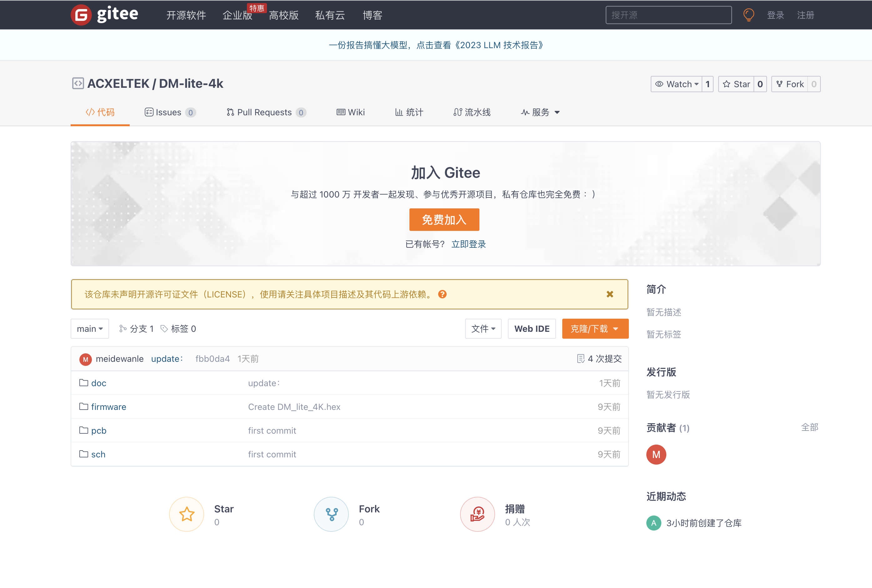872x588 pixels.
Task: Open the 文件 dropdown
Action: [x=483, y=329]
